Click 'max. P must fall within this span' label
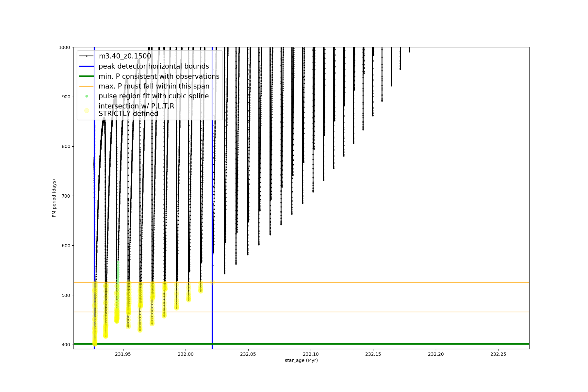The image size is (588, 392). pos(154,86)
